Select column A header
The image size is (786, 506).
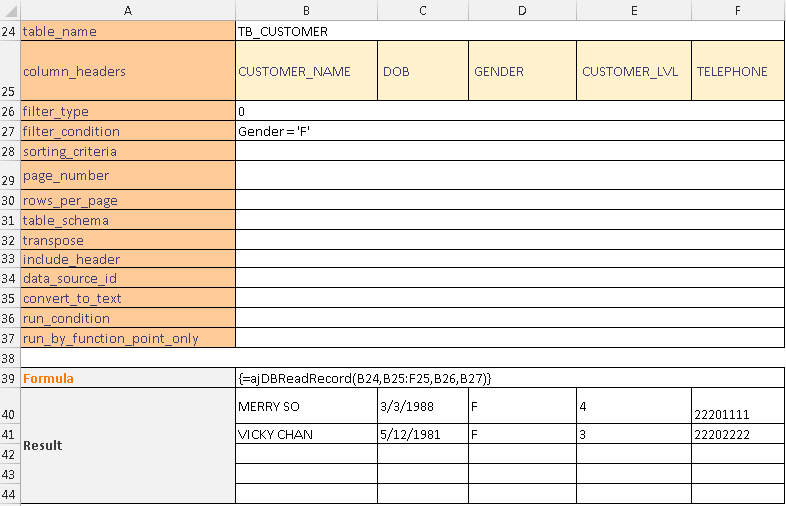(x=127, y=10)
